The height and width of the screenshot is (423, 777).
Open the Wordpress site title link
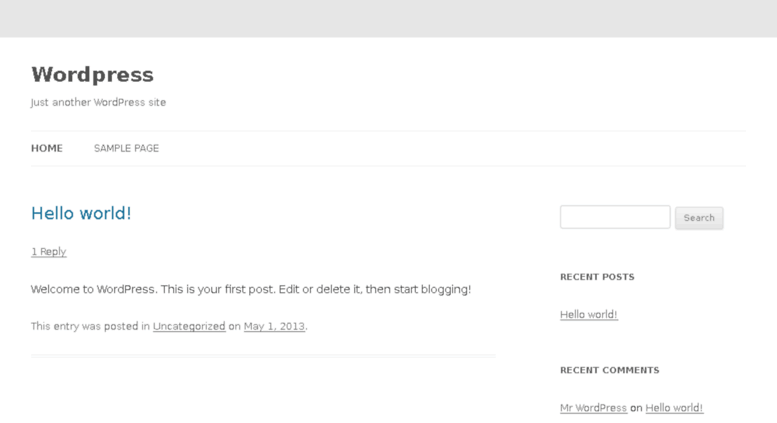(x=92, y=75)
